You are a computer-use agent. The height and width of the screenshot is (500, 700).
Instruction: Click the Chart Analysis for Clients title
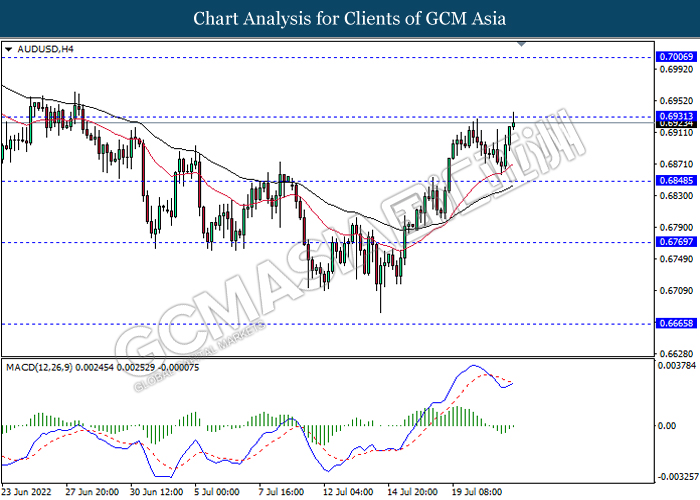pos(350,19)
